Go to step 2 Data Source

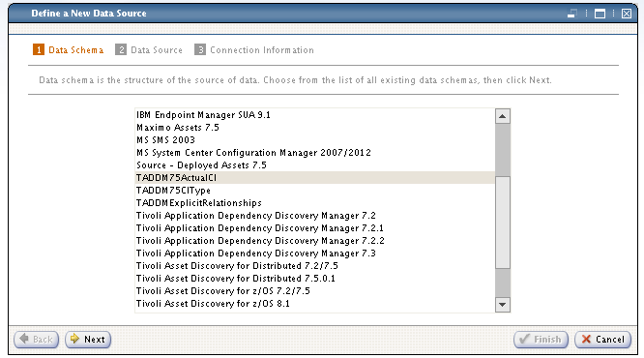pos(149,50)
